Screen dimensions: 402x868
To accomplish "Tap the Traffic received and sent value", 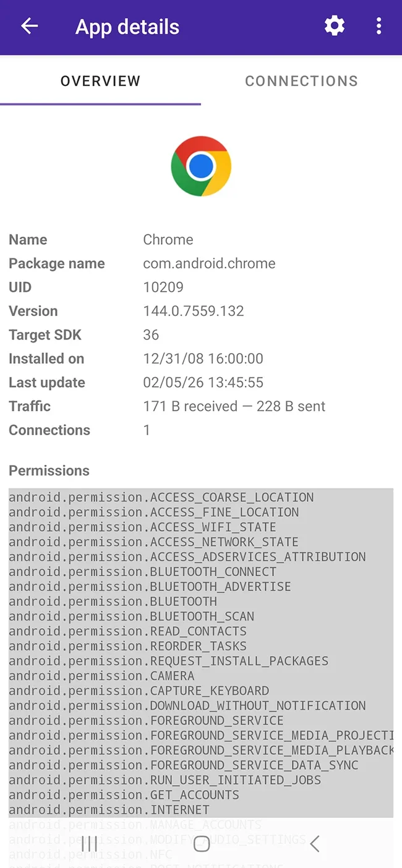I will click(x=234, y=406).
